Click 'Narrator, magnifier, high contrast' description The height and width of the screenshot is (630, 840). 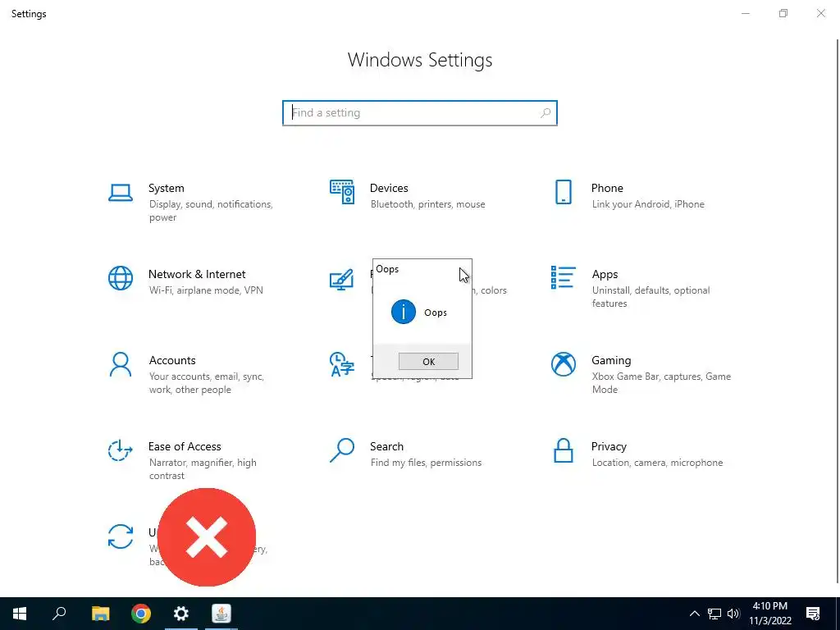coord(203,469)
